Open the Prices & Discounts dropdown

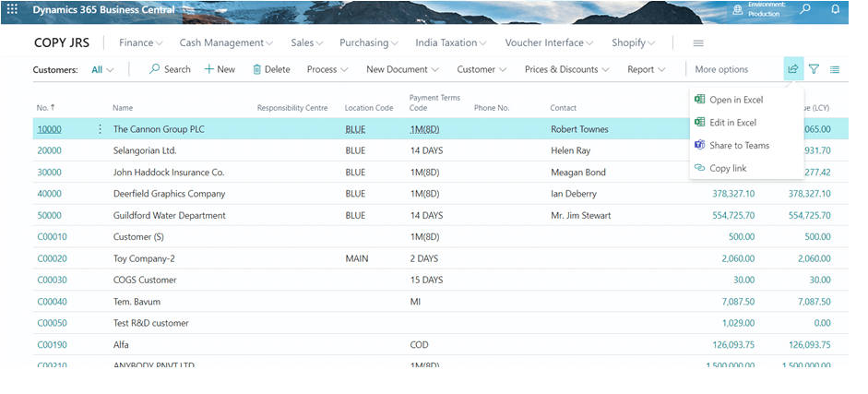(x=567, y=69)
